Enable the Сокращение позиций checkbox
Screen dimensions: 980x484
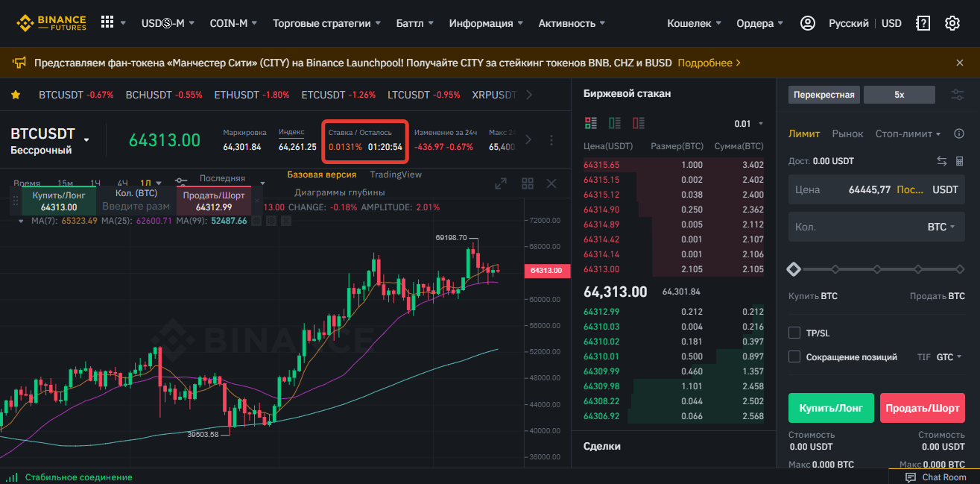point(794,356)
